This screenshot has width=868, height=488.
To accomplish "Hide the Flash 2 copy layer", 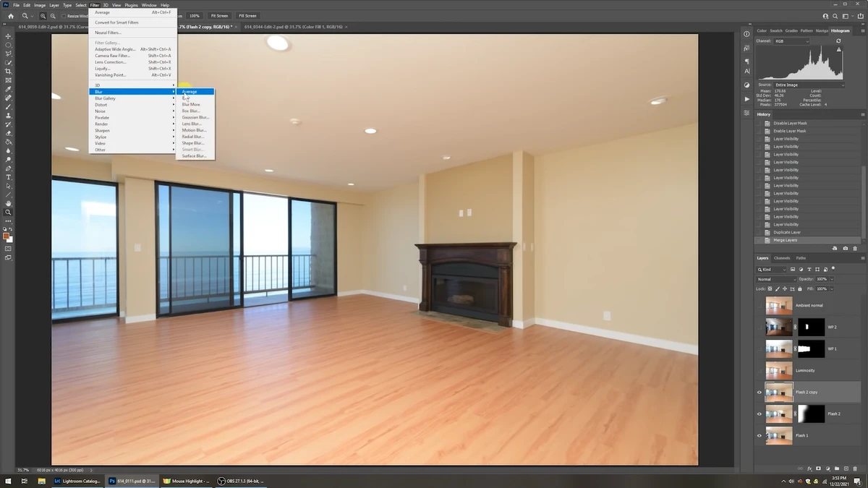I will (758, 392).
